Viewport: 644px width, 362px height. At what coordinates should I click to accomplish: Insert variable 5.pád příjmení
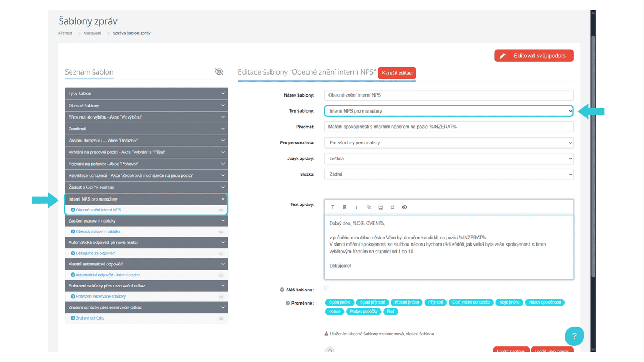(371, 302)
